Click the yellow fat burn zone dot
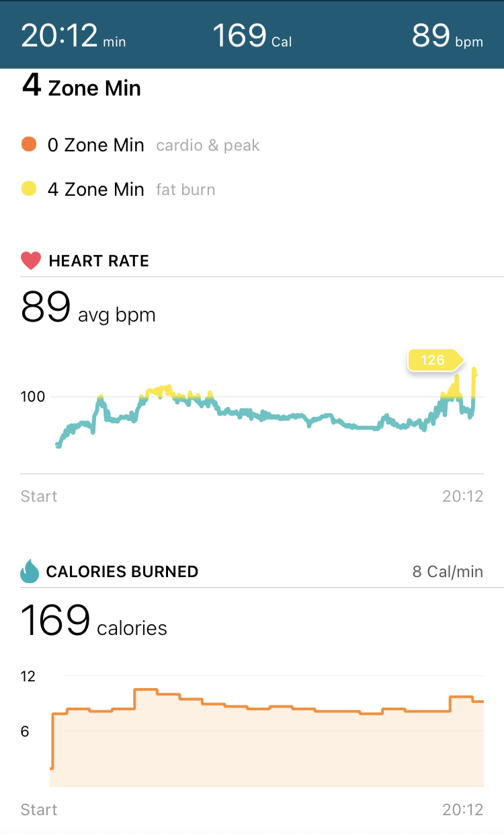Viewport: 504px width, 834px height. pos(28,188)
